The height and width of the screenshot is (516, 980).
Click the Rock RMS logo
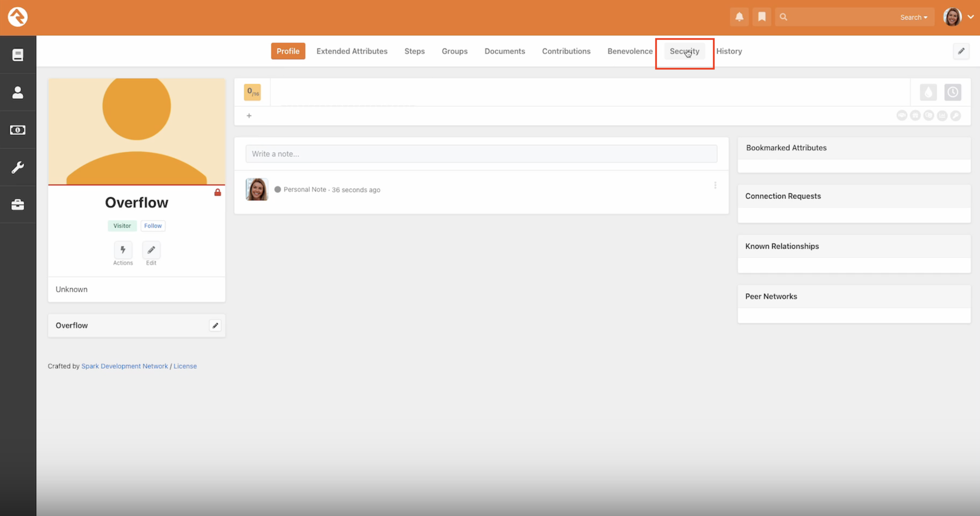(x=17, y=17)
